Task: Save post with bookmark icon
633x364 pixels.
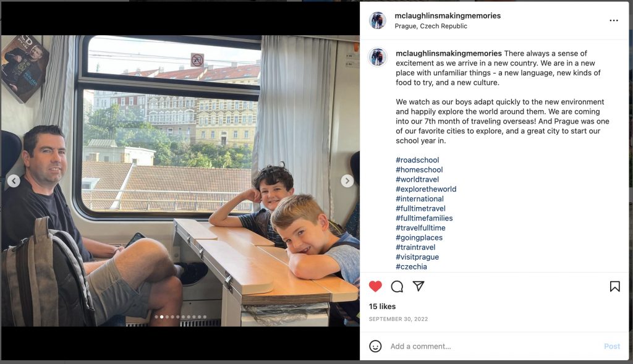Action: (614, 286)
